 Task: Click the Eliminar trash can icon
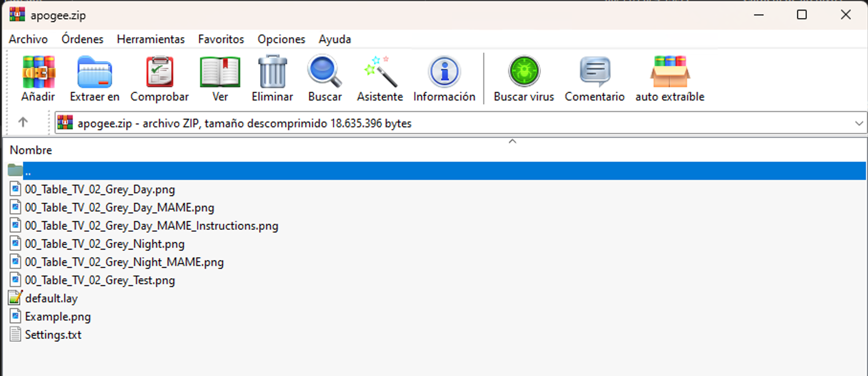point(272,73)
